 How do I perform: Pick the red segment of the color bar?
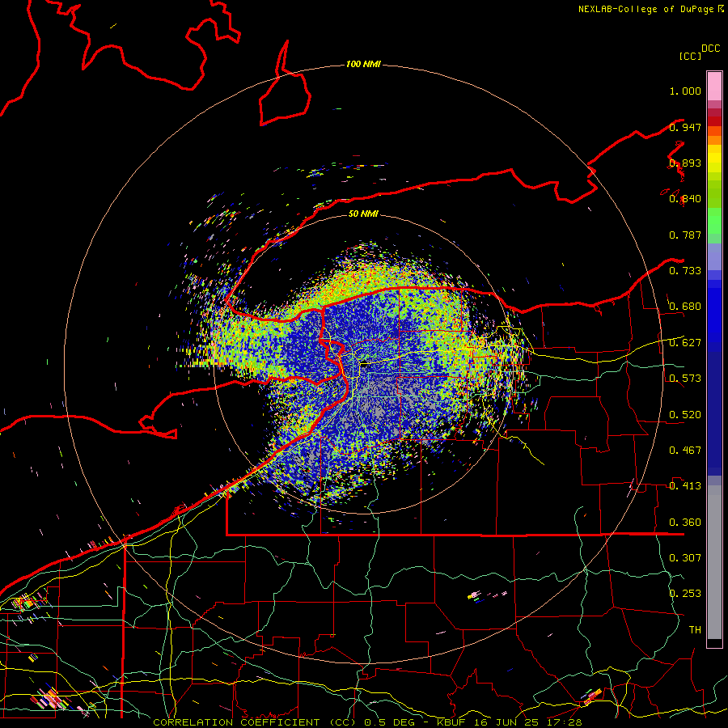[x=714, y=121]
